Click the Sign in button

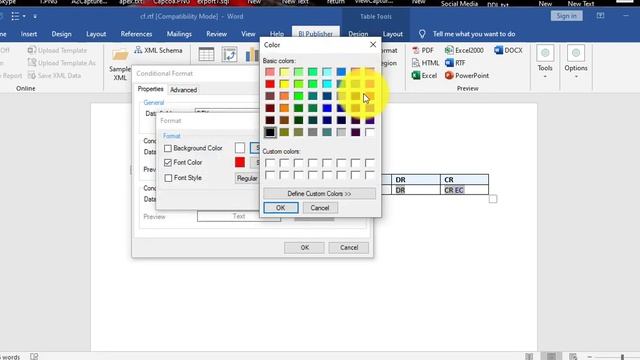[567, 16]
